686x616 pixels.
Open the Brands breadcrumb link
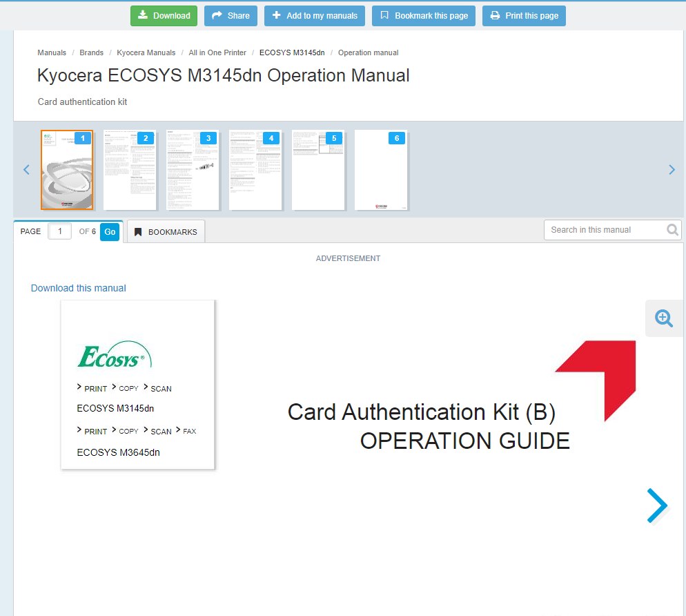[91, 52]
